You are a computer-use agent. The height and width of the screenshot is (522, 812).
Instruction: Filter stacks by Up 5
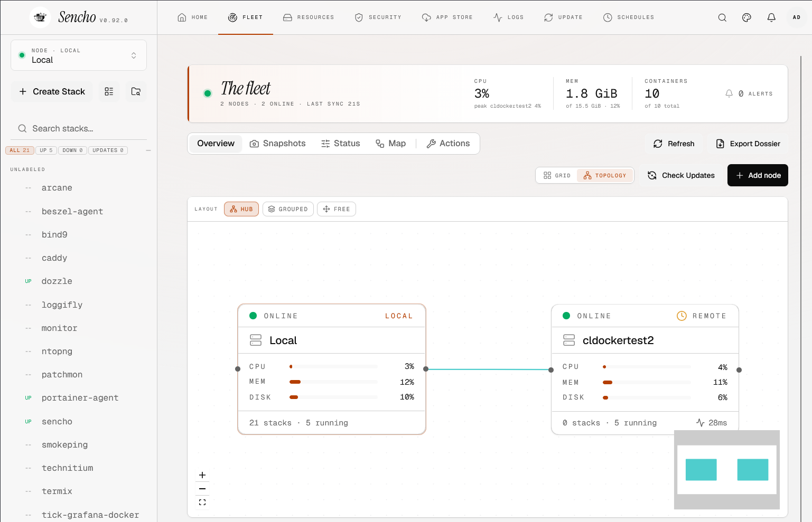[x=46, y=150]
